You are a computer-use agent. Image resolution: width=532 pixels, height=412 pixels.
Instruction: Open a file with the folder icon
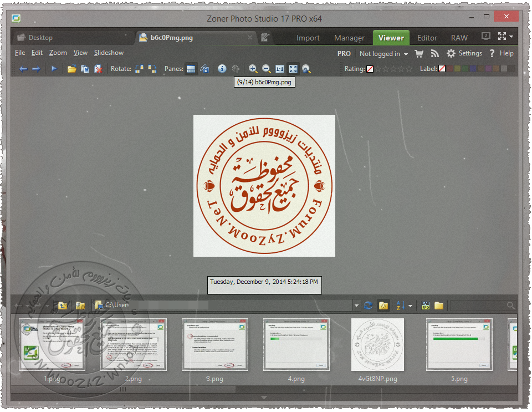coord(71,69)
